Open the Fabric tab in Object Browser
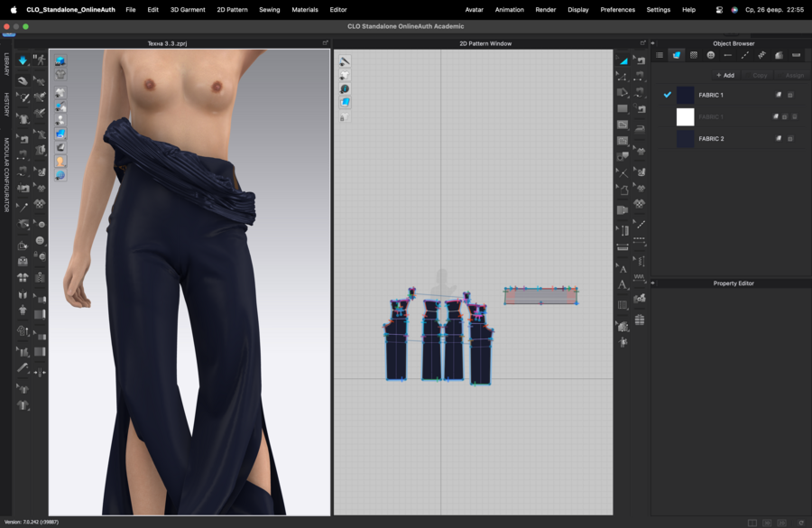 click(677, 55)
